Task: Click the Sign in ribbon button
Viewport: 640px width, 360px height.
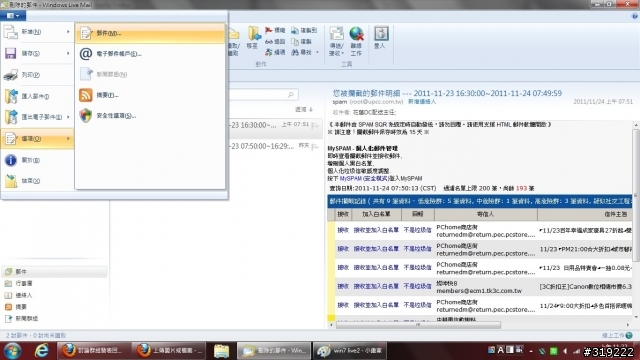Action: point(380,38)
